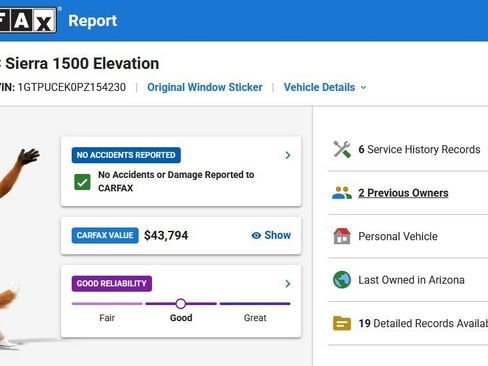Click the Fair reliability label
The height and width of the screenshot is (366, 488).
(x=107, y=318)
